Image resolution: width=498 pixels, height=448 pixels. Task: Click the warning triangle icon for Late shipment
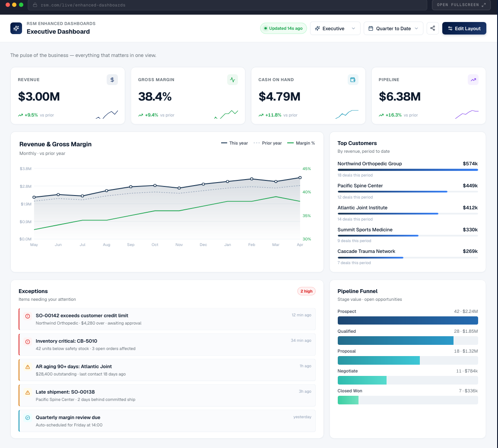click(28, 392)
